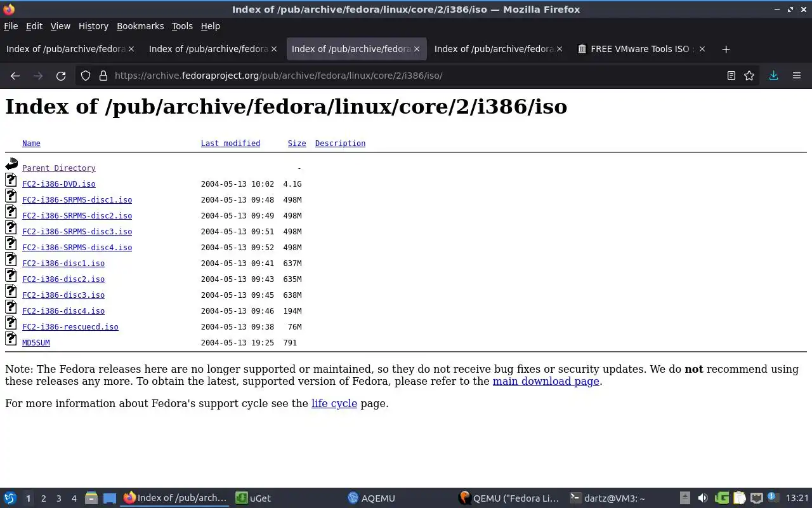Sort listing by Name column
The height and width of the screenshot is (508, 812).
point(31,144)
